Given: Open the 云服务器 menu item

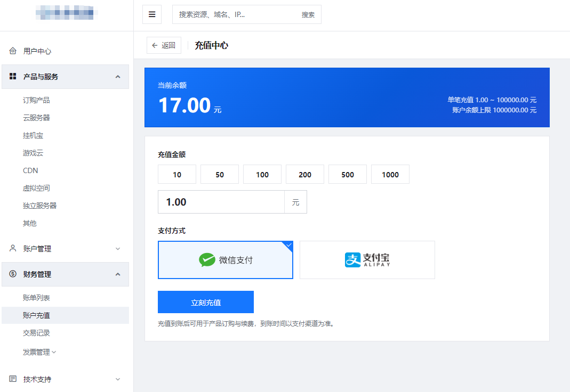Looking at the screenshot, I should point(36,118).
